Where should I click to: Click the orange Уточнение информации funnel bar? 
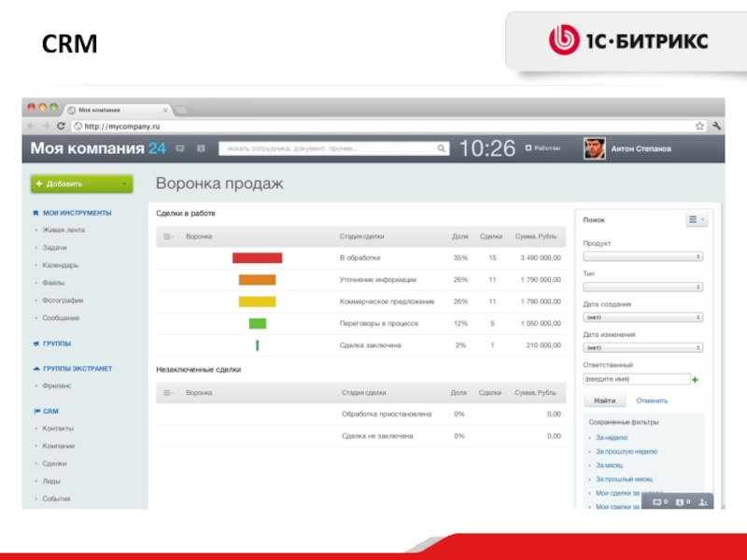point(258,279)
